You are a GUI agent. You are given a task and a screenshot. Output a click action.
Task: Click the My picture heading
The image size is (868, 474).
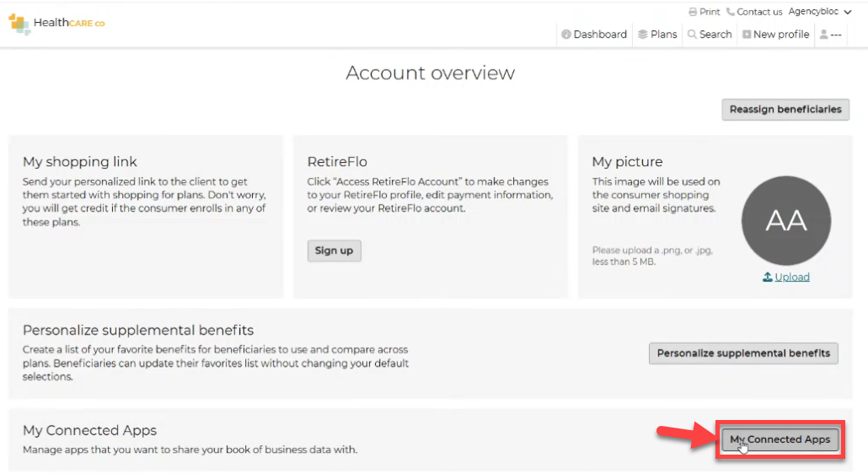point(627,162)
